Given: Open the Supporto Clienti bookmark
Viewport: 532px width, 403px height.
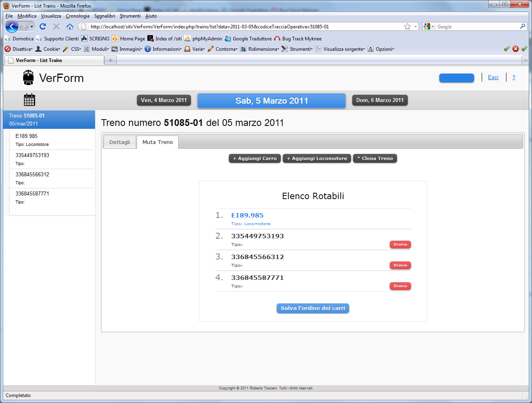Looking at the screenshot, I should click(x=57, y=39).
